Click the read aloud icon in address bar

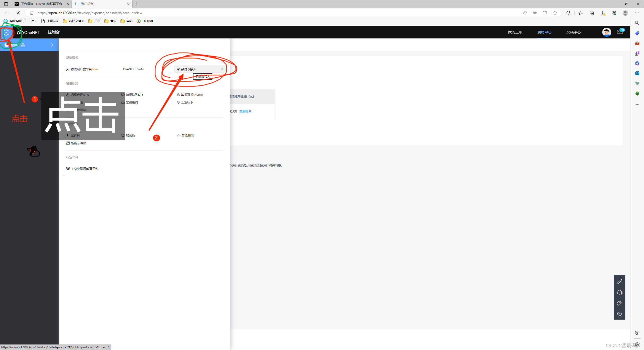[525, 13]
